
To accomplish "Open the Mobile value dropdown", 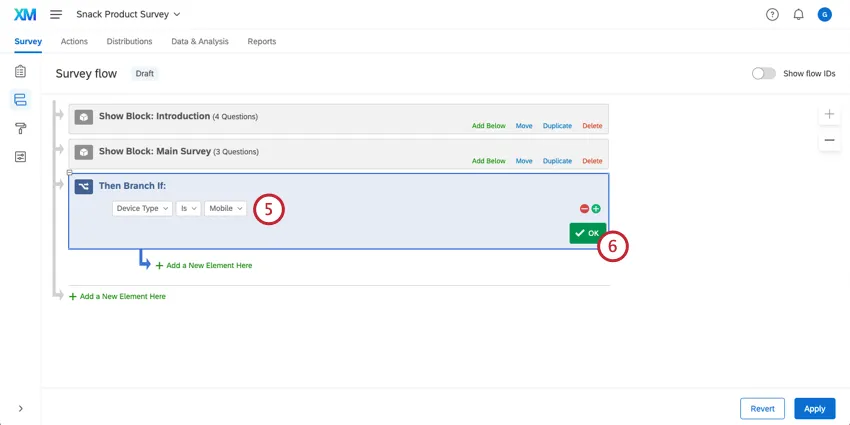I will pos(225,208).
